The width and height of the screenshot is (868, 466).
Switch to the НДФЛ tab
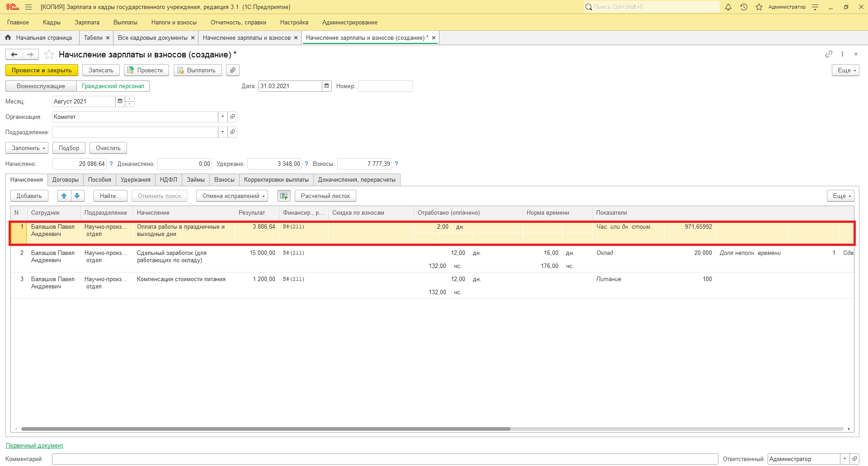coord(169,180)
